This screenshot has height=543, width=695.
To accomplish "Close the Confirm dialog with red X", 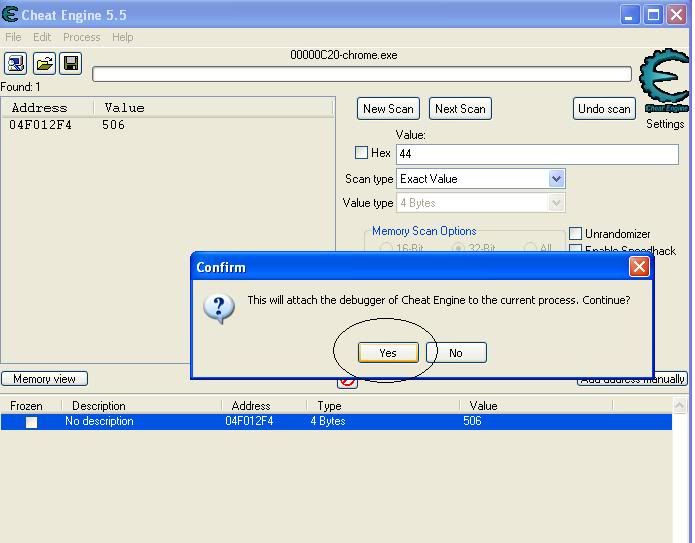I will (639, 267).
